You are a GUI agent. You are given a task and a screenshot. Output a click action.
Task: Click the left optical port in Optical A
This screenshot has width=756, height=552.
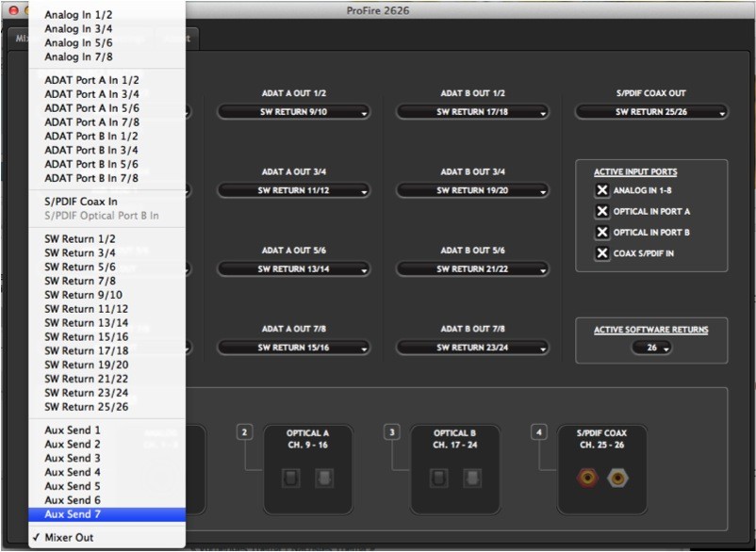(x=290, y=479)
